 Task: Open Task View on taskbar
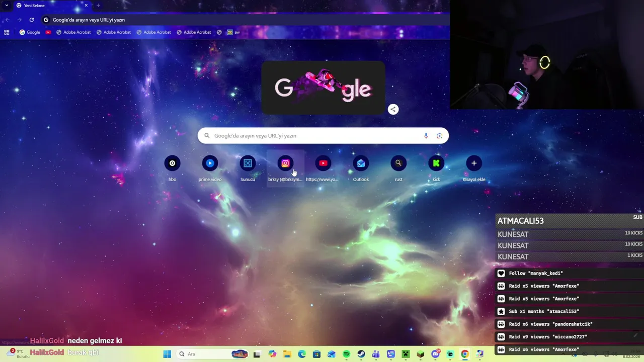point(257,354)
